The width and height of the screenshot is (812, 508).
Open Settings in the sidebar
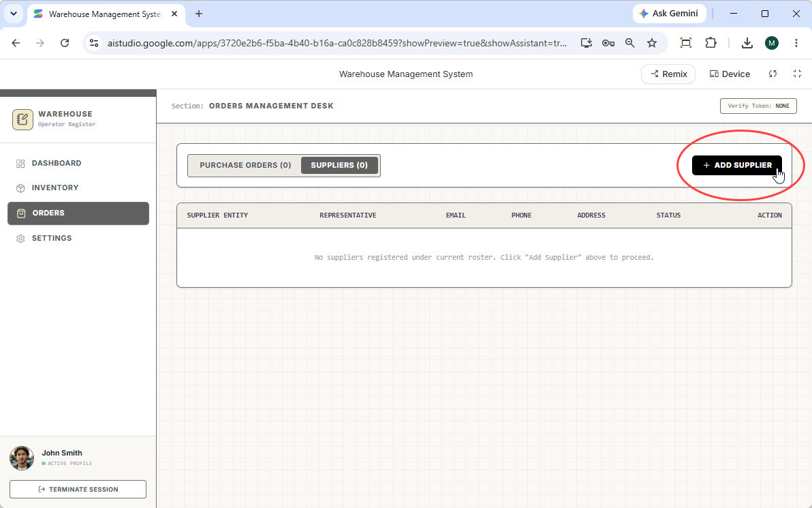78,239
